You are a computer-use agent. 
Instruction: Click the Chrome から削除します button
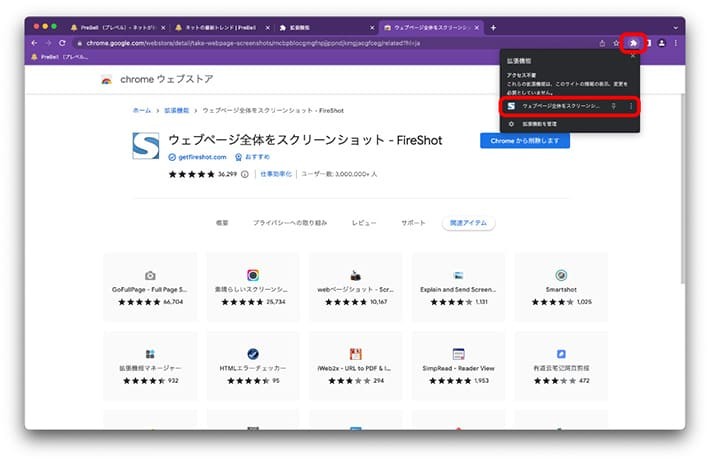point(525,141)
